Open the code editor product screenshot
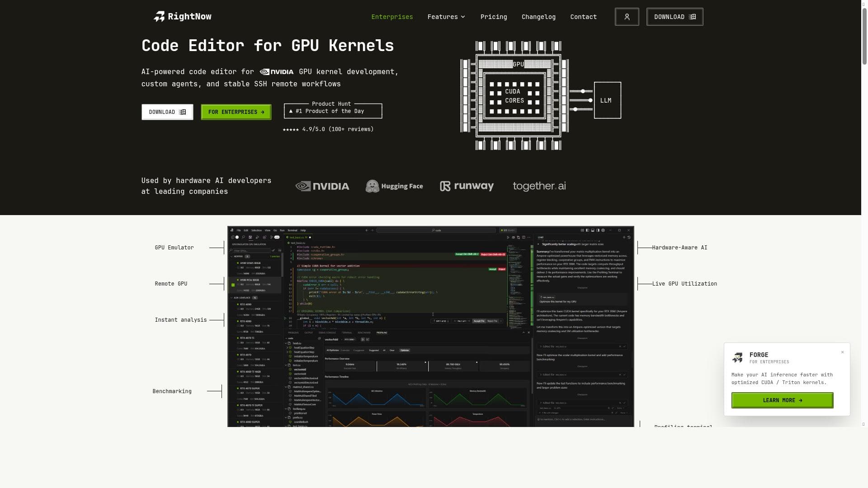Image resolution: width=868 pixels, height=488 pixels. 430,327
